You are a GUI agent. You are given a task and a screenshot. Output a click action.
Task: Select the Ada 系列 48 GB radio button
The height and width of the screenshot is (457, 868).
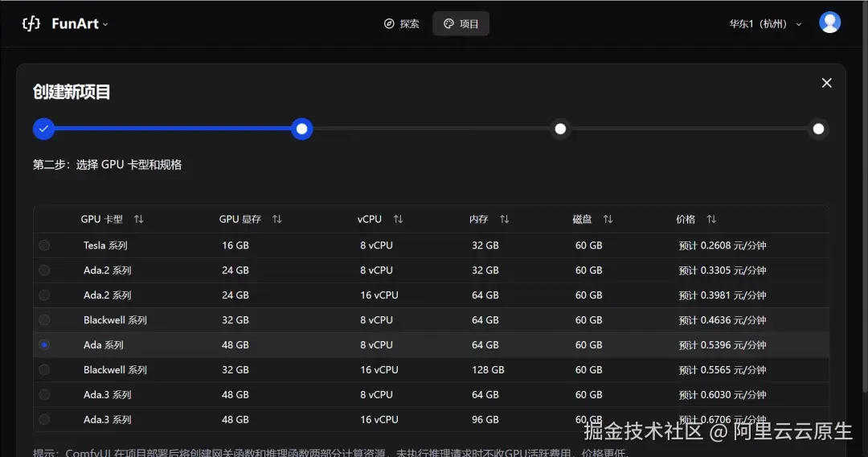click(44, 344)
